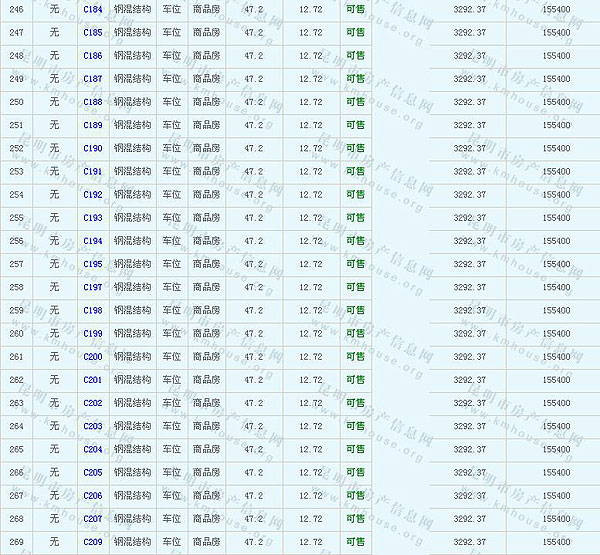The image size is (600, 555).
Task: Click the C209 unit link
Action: pyautogui.click(x=92, y=542)
